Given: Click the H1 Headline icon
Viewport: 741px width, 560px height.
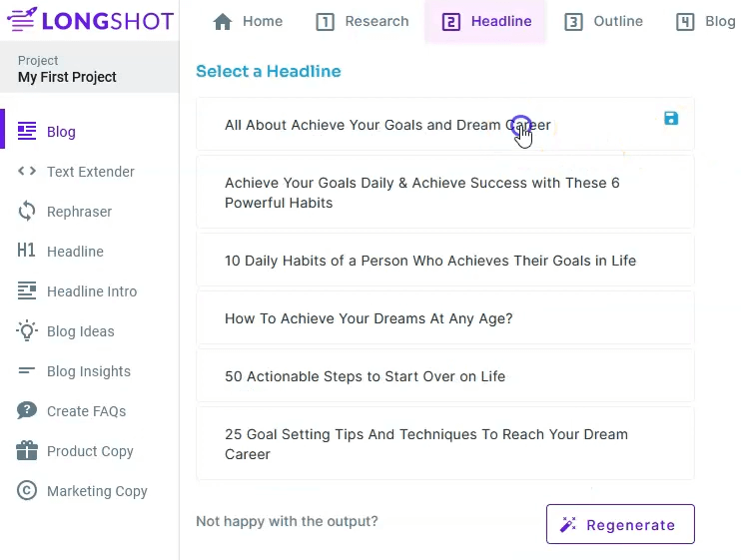Looking at the screenshot, I should 26,251.
